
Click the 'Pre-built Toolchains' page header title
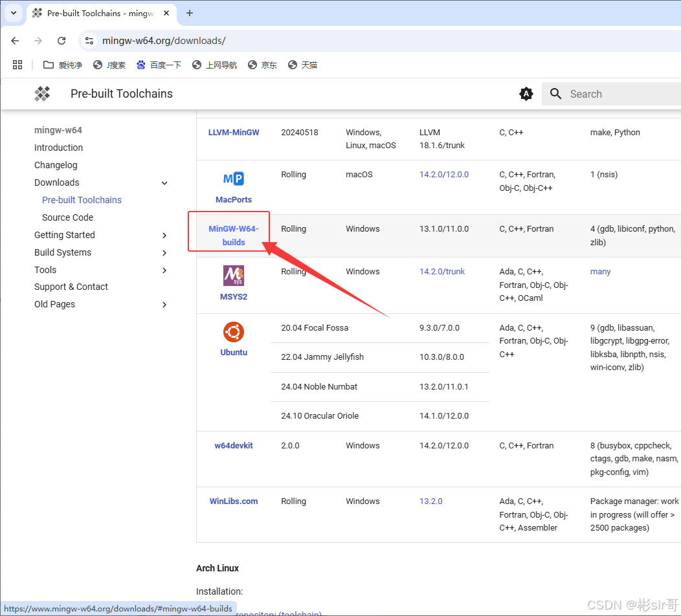122,94
